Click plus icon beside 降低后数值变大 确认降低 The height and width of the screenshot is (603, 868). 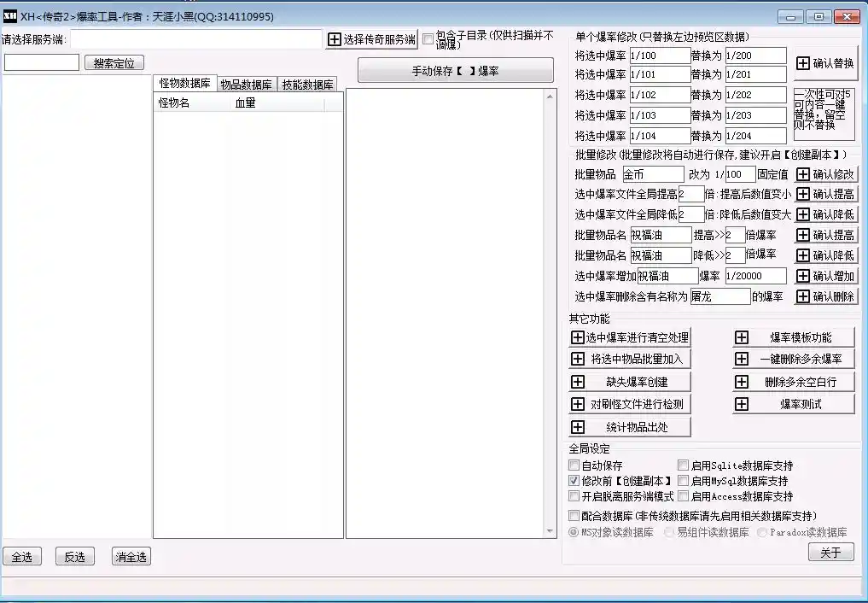tap(802, 214)
